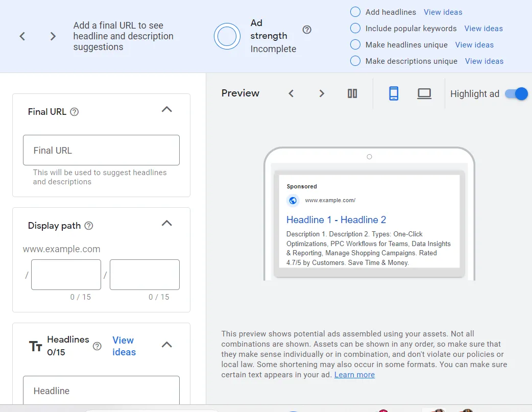The image size is (532, 412).
Task: Click 'Incomplete' ad strength status
Action: (273, 49)
